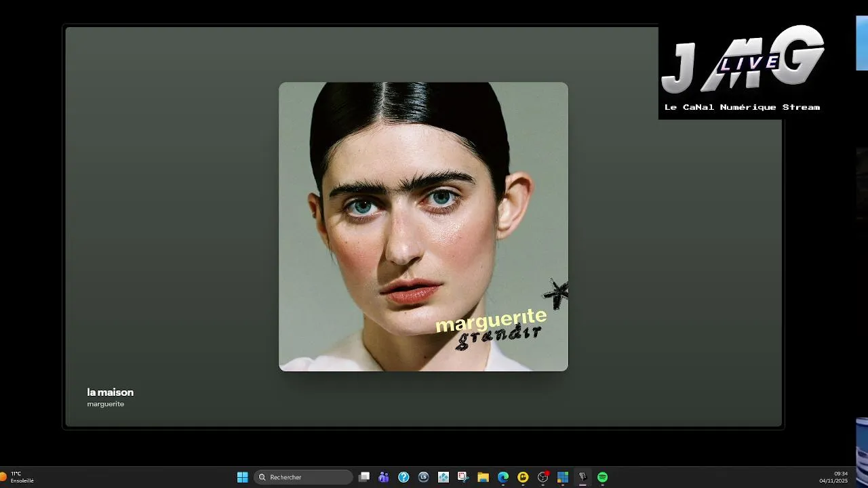The width and height of the screenshot is (868, 488).
Task: Open the yellow round taskbar app
Action: [x=523, y=477]
